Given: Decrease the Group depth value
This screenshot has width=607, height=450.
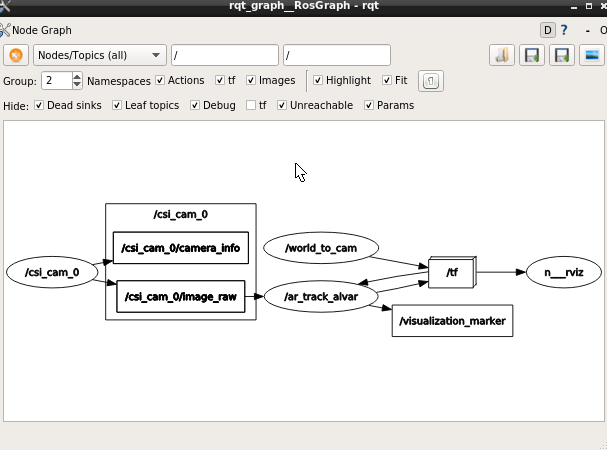Looking at the screenshot, I should tap(77, 85).
